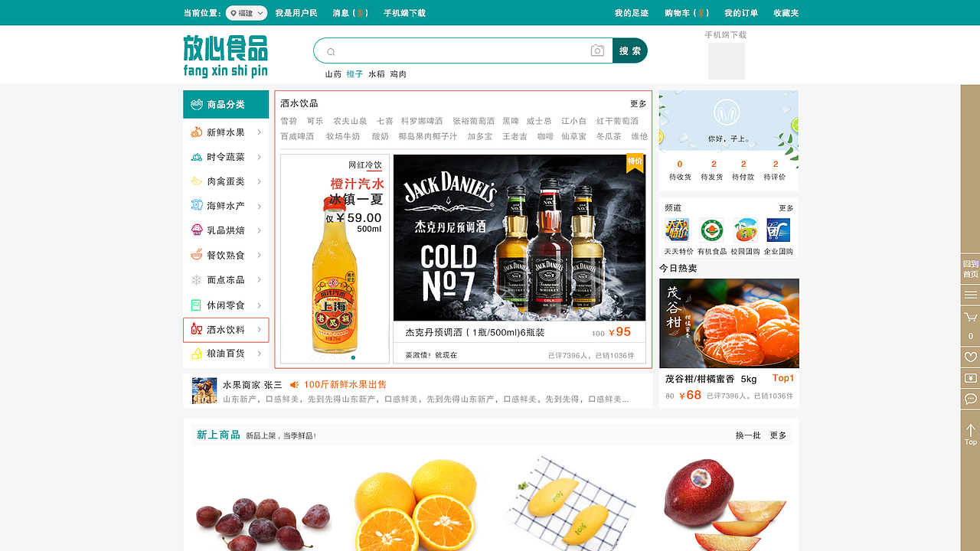The image size is (980, 551).
Task: Expand the 时令蔬菜 chevron arrow
Action: (260, 157)
